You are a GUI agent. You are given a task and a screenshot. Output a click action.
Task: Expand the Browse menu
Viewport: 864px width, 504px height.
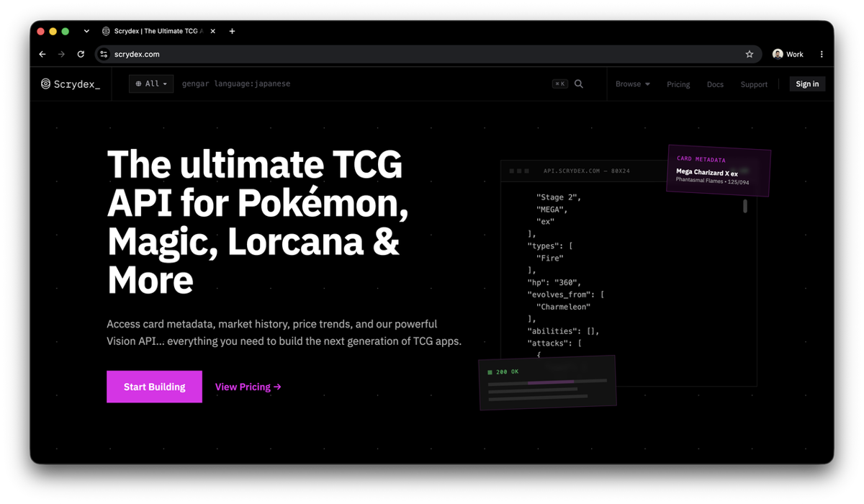click(632, 84)
